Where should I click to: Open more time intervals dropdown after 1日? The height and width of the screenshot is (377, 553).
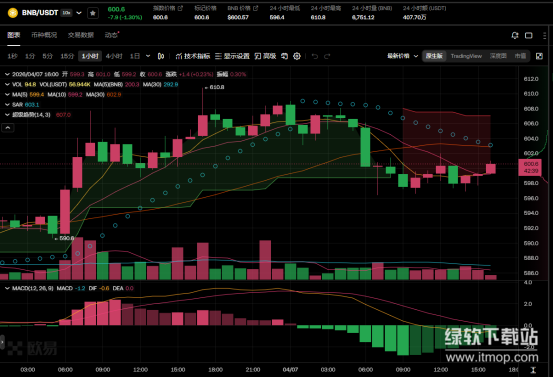[x=148, y=56]
